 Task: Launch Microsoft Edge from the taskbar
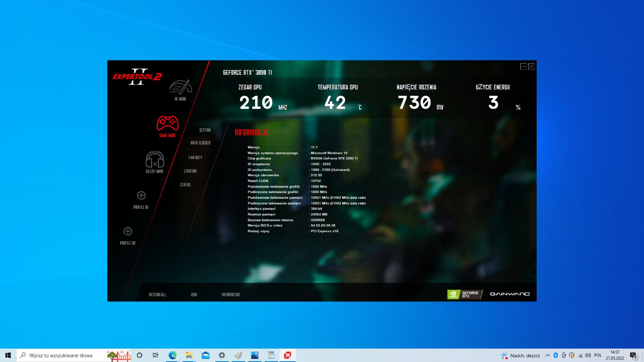[172, 355]
